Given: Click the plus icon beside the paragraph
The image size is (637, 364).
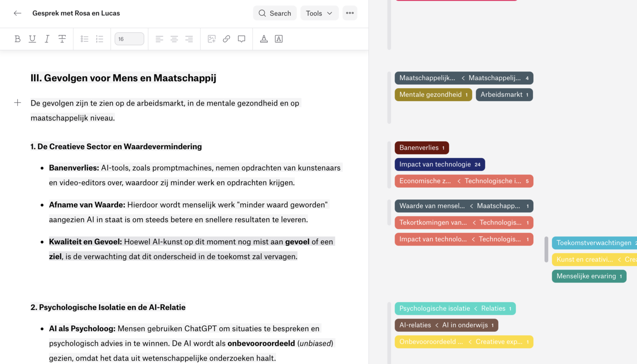Looking at the screenshot, I should 18,103.
